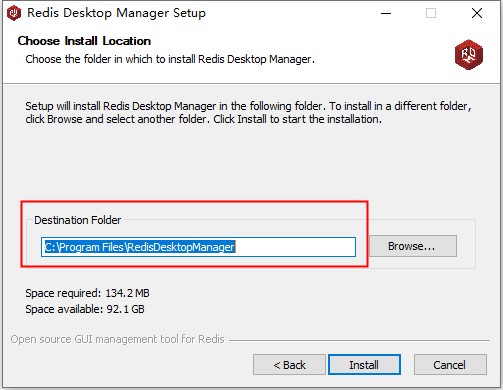Viewport: 503px width, 390px height.
Task: Go to previous step with < Back
Action: click(289, 365)
